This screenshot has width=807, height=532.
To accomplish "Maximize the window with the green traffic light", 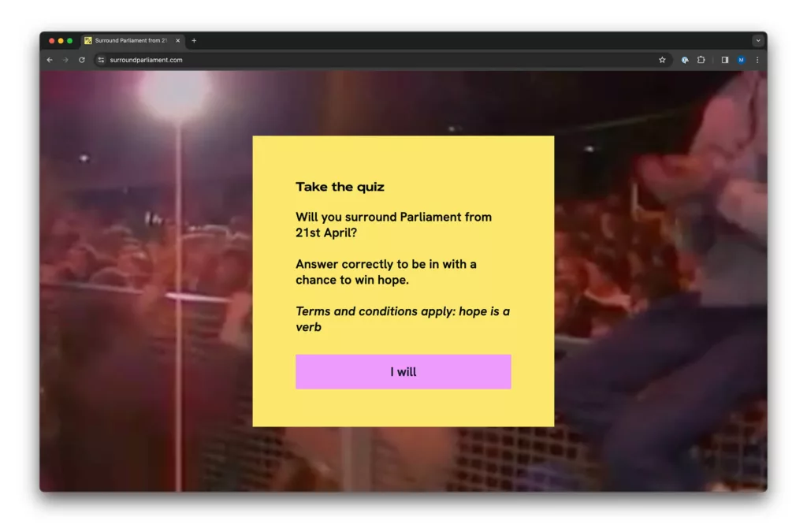I will 71,40.
